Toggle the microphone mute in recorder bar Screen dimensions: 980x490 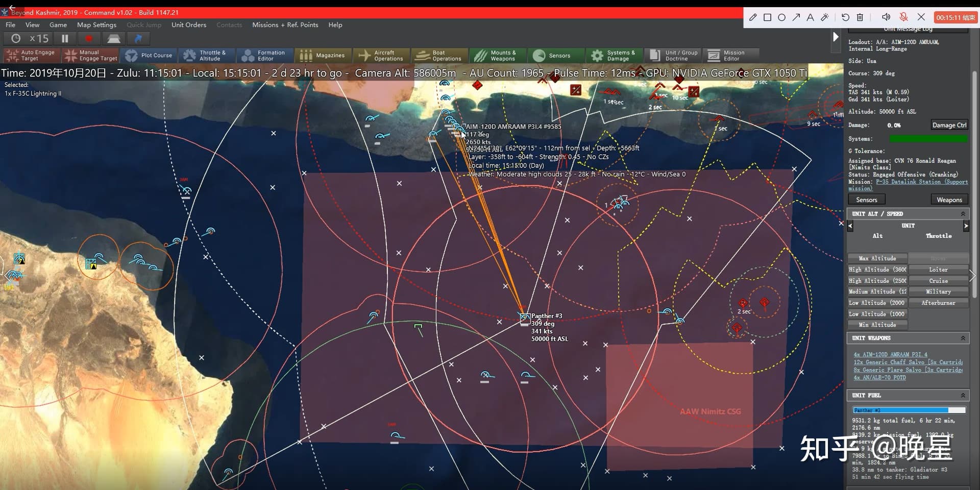click(903, 17)
